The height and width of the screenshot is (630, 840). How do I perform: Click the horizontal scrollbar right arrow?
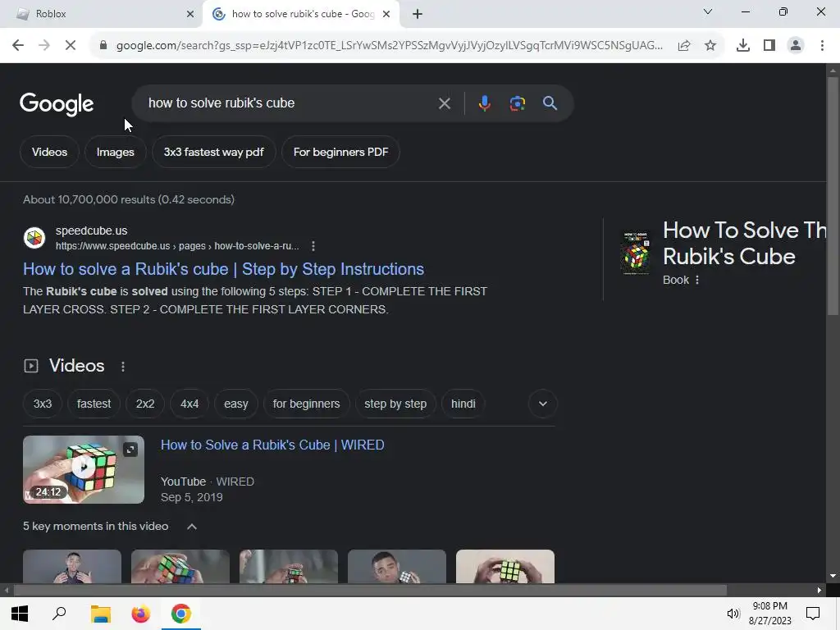pyautogui.click(x=819, y=591)
